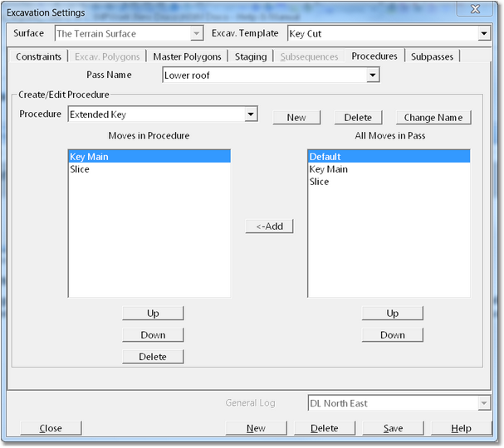The height and width of the screenshot is (448, 504).
Task: Move procedure move Down
Action: coord(153,335)
